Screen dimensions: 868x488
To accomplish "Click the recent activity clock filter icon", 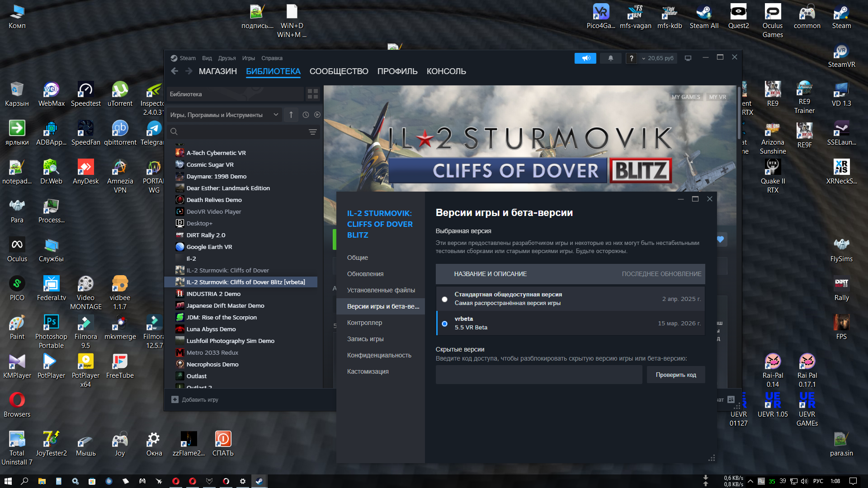I will [x=306, y=115].
